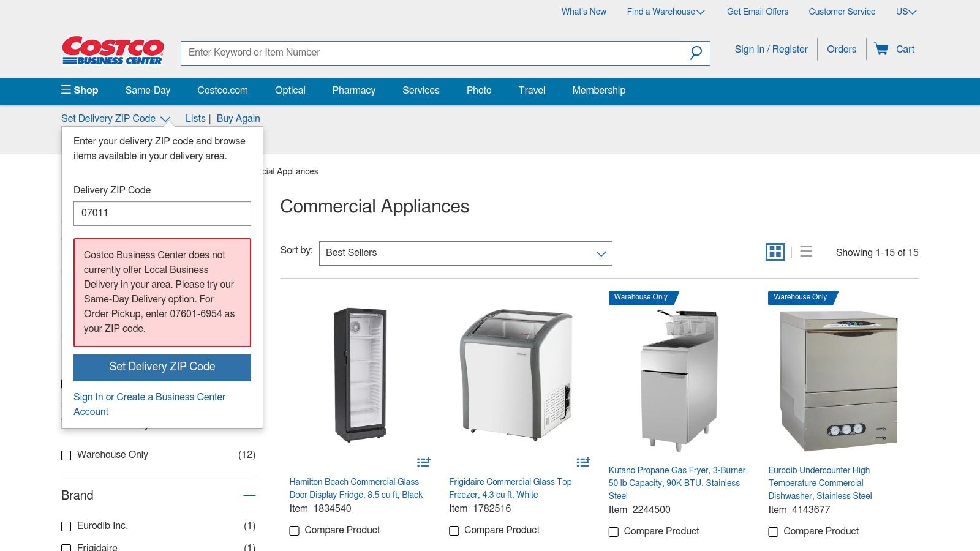Open Eurodib Undercounter Dishwasher title

pyautogui.click(x=820, y=483)
